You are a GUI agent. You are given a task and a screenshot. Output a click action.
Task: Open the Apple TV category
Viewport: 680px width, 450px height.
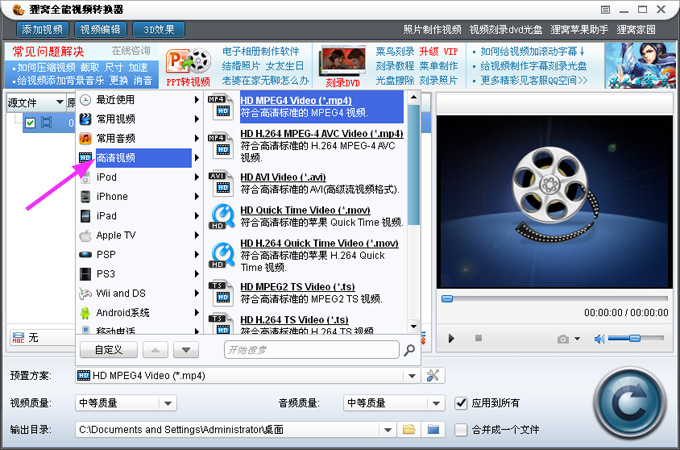[x=139, y=235]
